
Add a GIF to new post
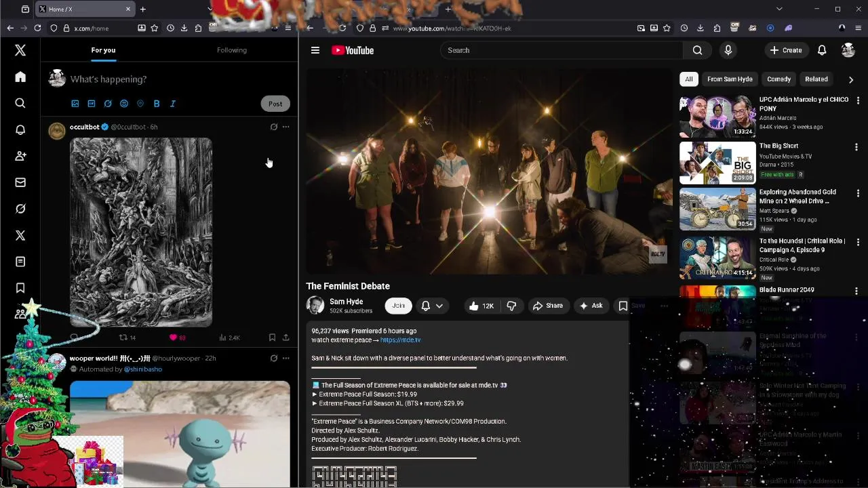click(x=92, y=104)
